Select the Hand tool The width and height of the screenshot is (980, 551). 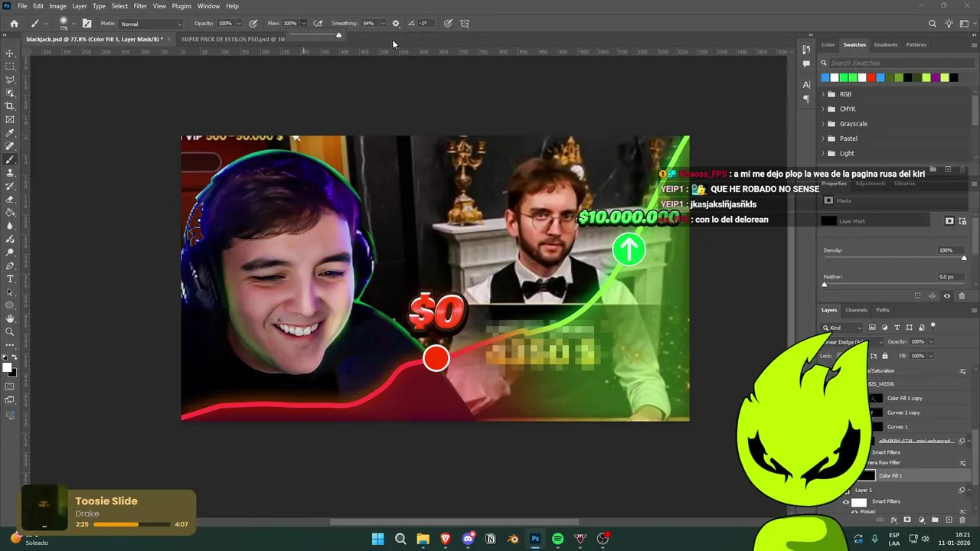click(x=10, y=318)
